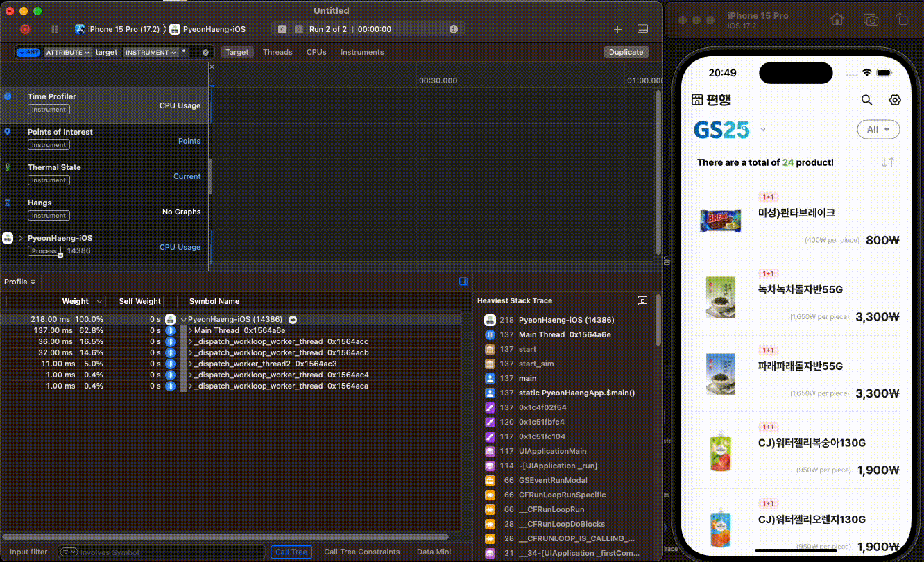Click the timeline inspection head marker

(212, 67)
